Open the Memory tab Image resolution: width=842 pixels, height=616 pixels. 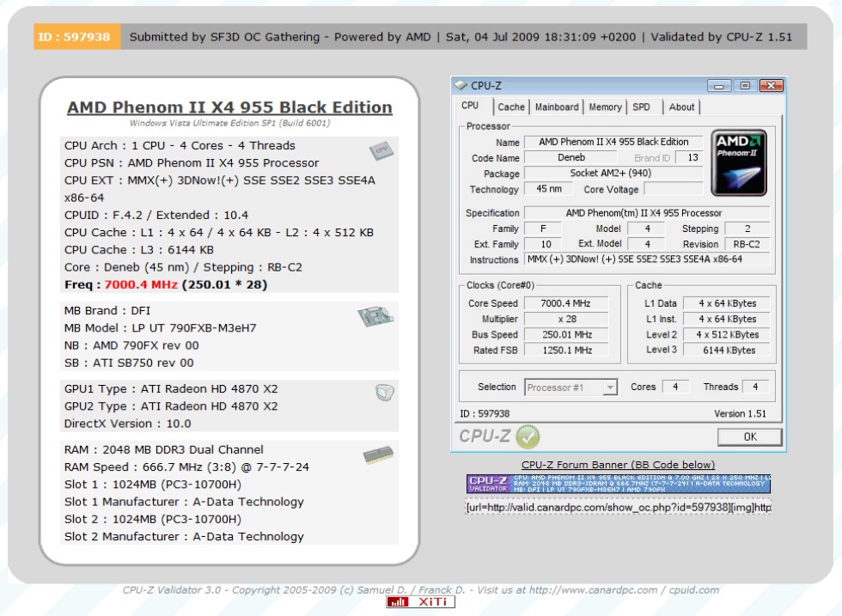click(x=605, y=107)
